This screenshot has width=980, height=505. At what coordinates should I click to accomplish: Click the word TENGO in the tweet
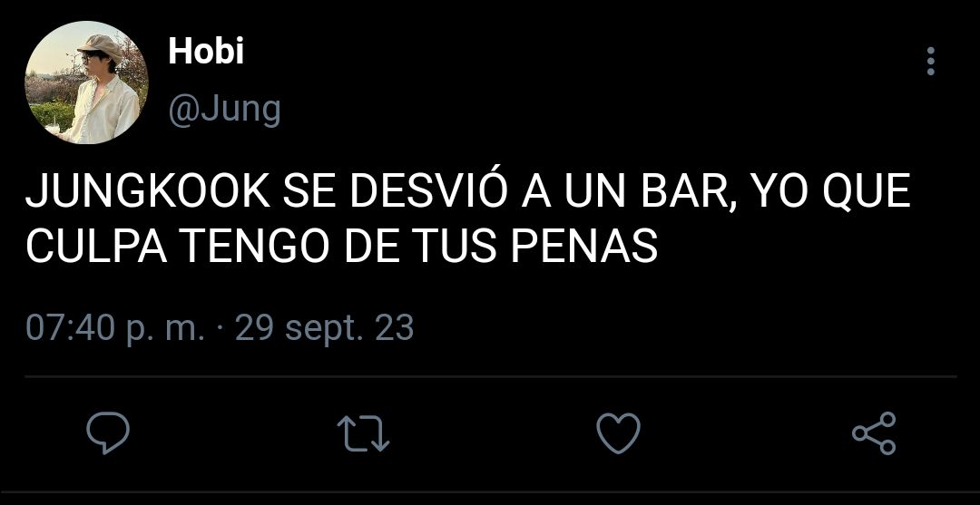tap(257, 247)
